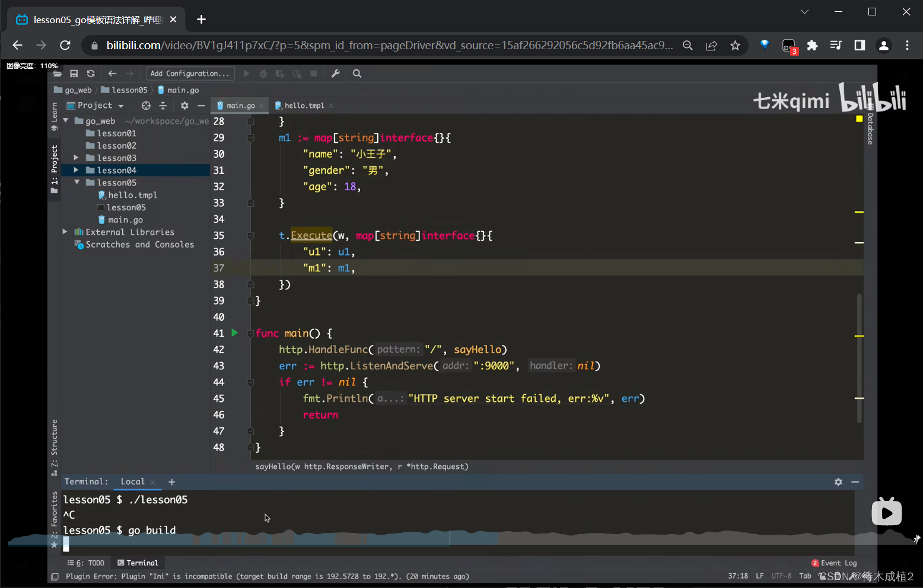Click the green run gutter arrow beside main
The height and width of the screenshot is (588, 923).
pyautogui.click(x=234, y=333)
